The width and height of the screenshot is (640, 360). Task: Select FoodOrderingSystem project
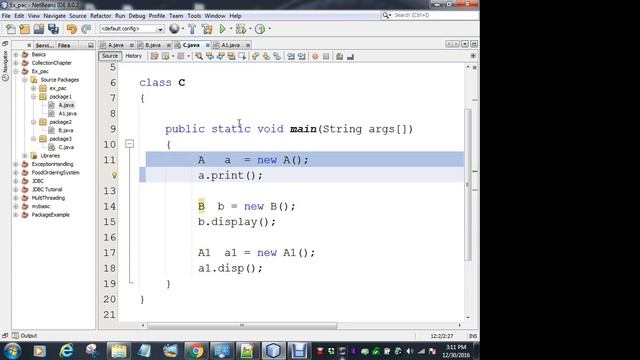tap(56, 173)
